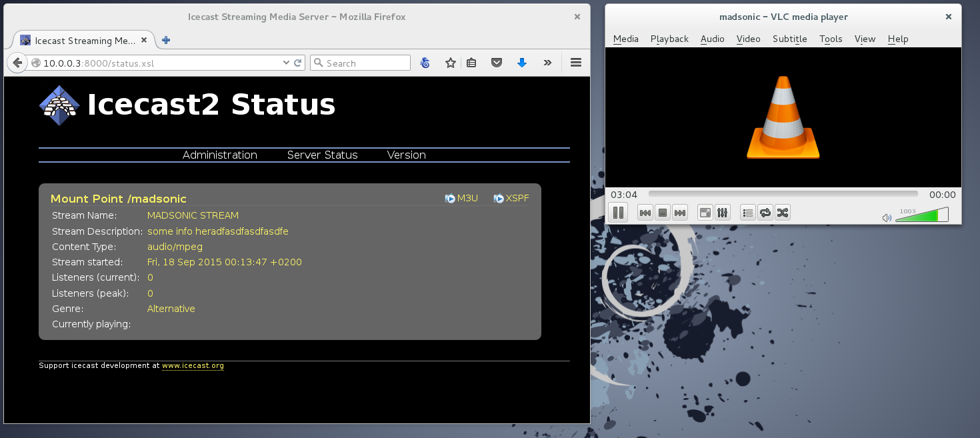Skip to previous track in VLC
Image resolution: width=980 pixels, height=438 pixels.
click(645, 213)
